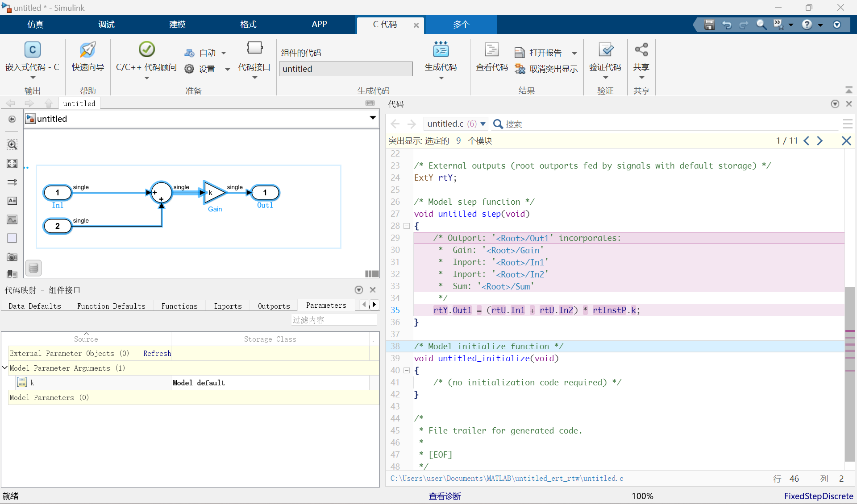Collapse the code fold at line 28
The width and height of the screenshot is (857, 504).
pyautogui.click(x=407, y=226)
